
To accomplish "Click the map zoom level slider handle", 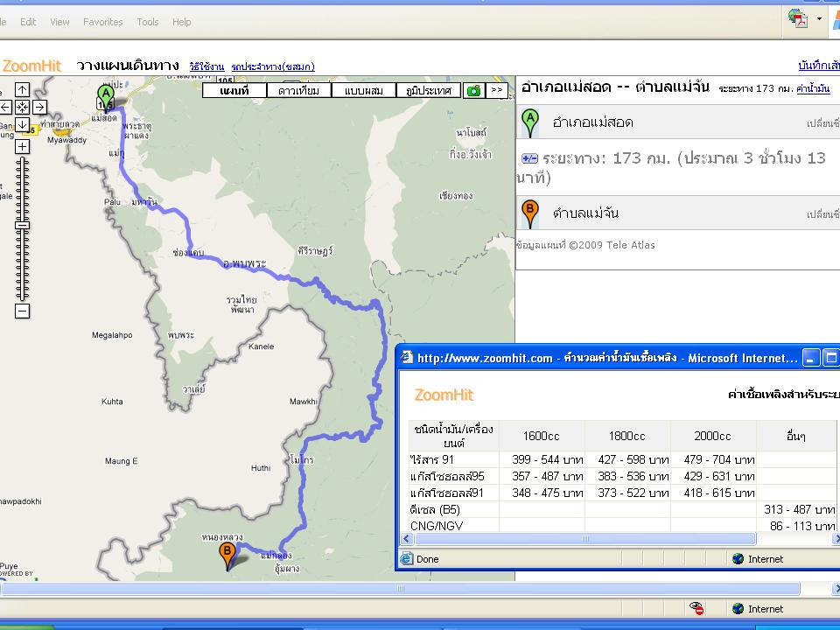I will pos(23,225).
